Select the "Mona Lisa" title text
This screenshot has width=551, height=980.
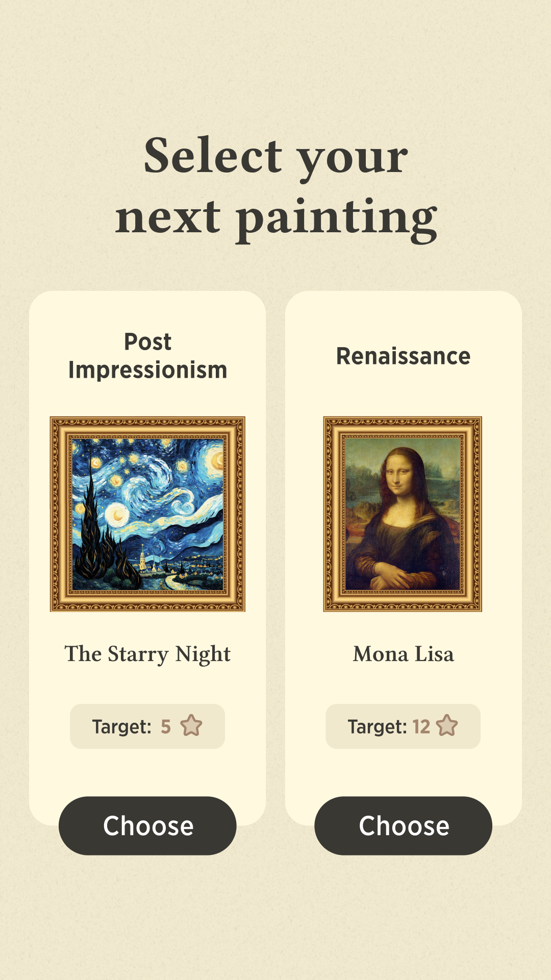pyautogui.click(x=403, y=654)
